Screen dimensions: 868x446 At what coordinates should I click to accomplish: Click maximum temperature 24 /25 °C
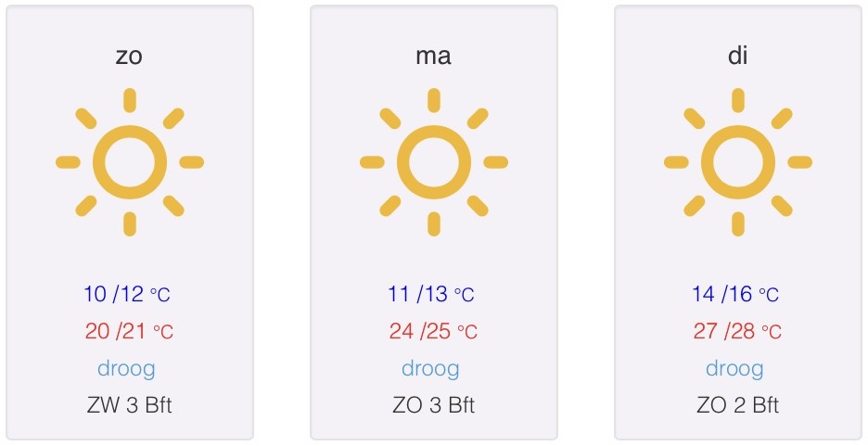click(433, 331)
